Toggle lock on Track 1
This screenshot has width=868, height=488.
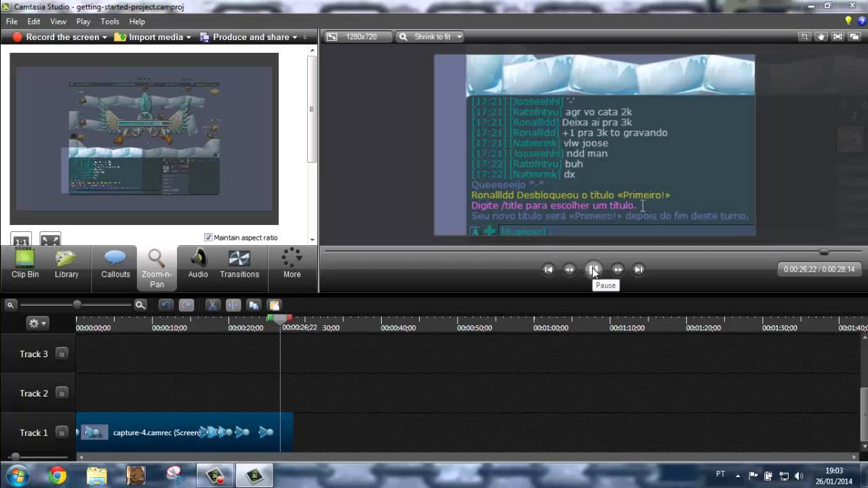(x=62, y=432)
